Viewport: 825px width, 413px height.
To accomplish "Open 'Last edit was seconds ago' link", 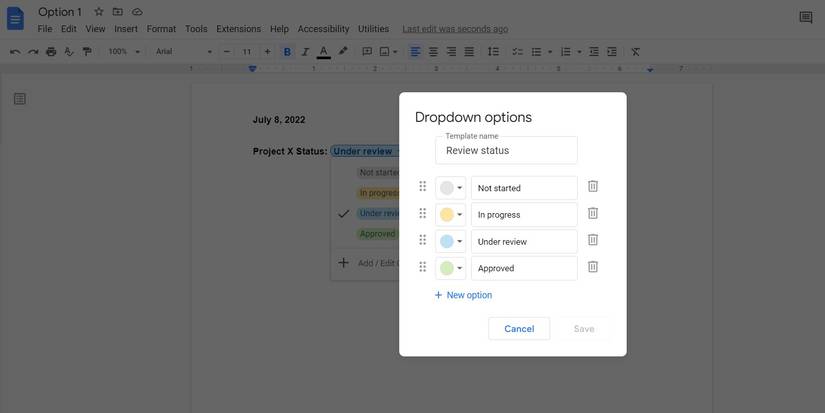I will (455, 29).
